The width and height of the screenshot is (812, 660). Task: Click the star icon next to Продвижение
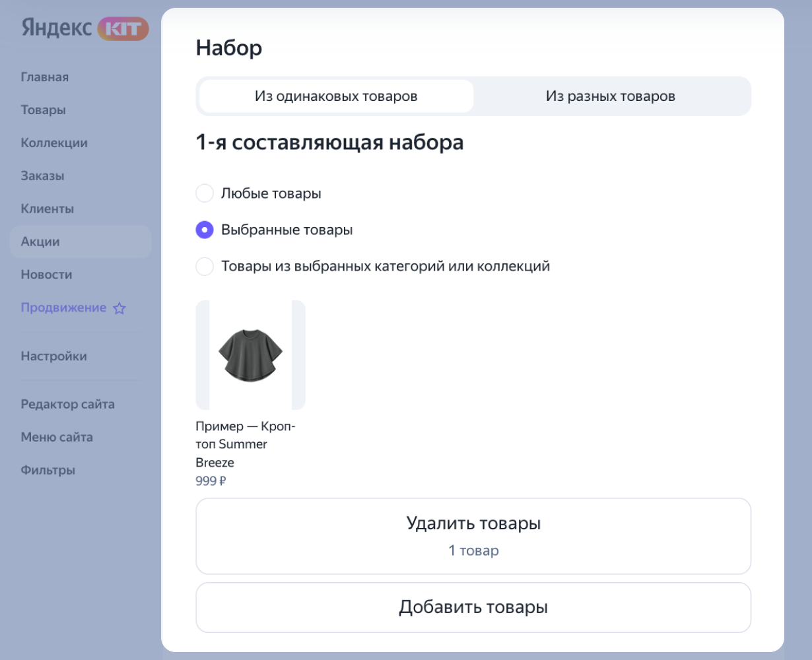[x=119, y=308]
